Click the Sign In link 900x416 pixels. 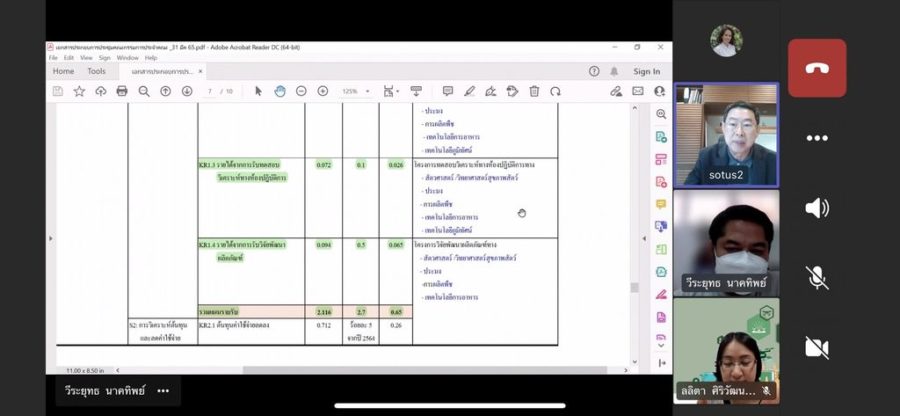pos(646,72)
